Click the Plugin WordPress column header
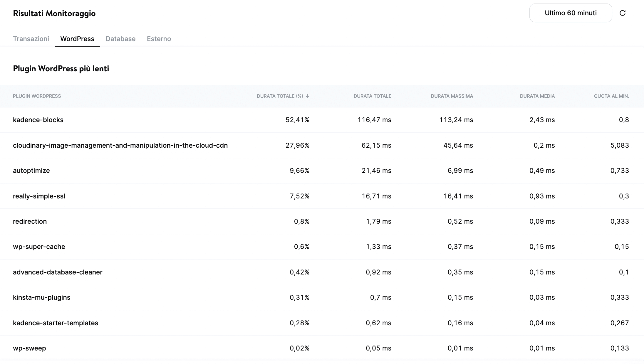644x364 pixels. click(37, 96)
